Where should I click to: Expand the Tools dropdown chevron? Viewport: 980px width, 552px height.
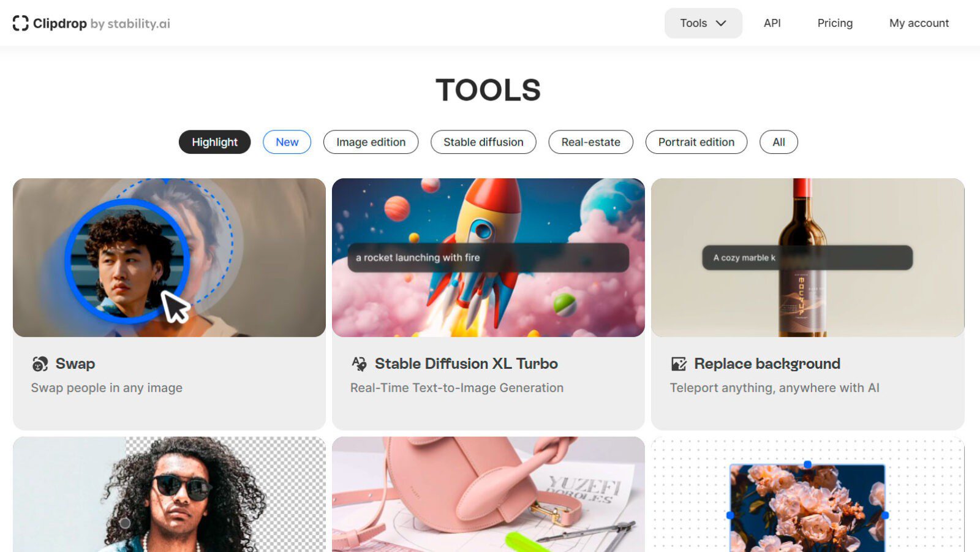tap(721, 23)
